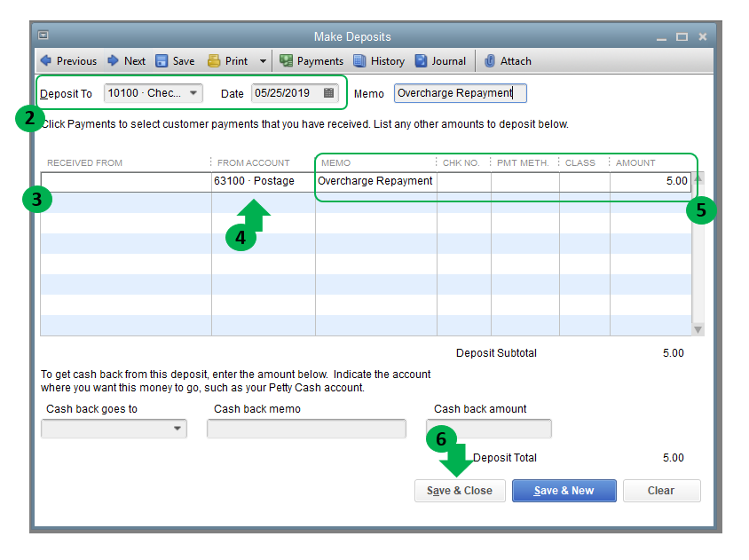Click the Deposit Subtotal value 5.00
The image size is (749, 560).
point(673,353)
